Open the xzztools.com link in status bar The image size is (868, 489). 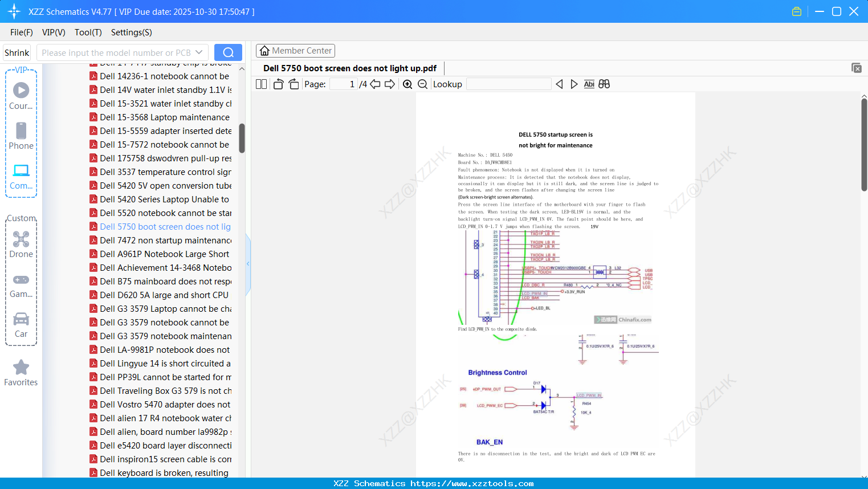472,483
